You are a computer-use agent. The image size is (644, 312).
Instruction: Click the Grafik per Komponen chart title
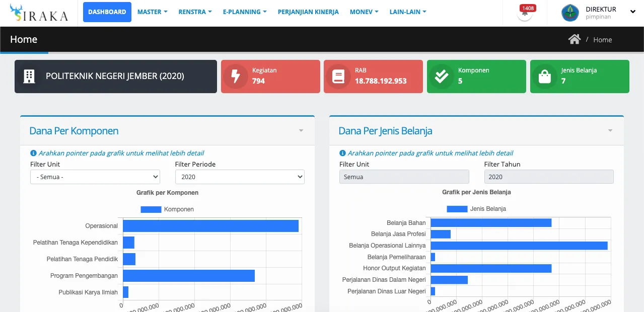pyautogui.click(x=167, y=193)
